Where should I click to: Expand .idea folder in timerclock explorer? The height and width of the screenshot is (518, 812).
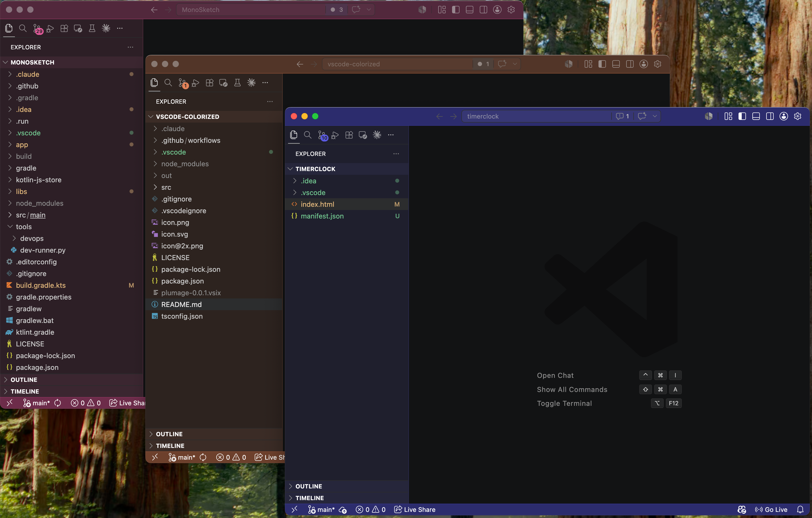tap(347, 181)
